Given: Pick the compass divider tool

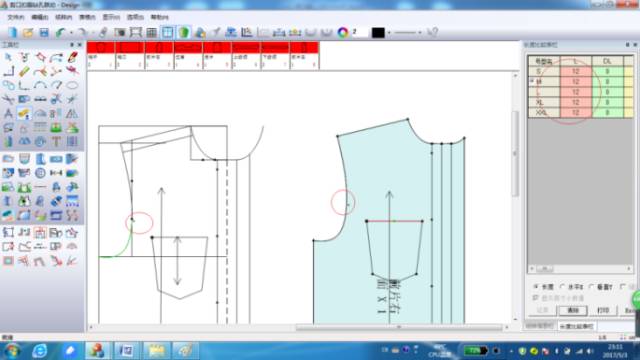Looking at the screenshot, I should coord(8,113).
